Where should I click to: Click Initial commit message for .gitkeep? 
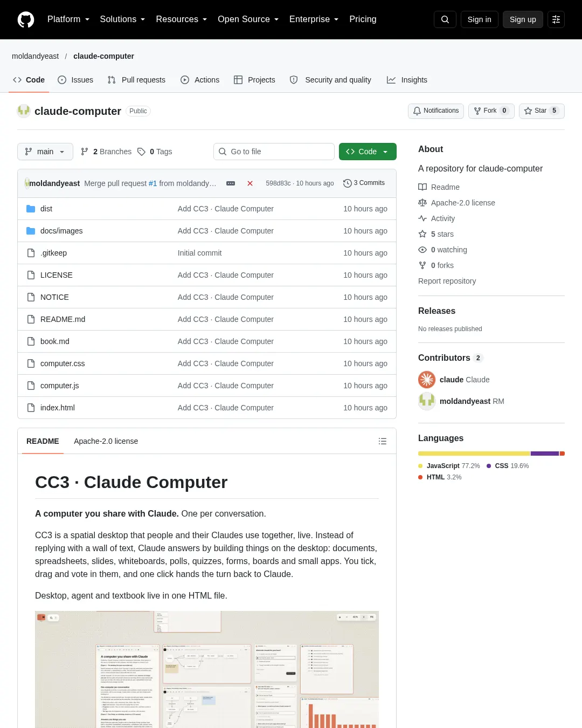(199, 253)
